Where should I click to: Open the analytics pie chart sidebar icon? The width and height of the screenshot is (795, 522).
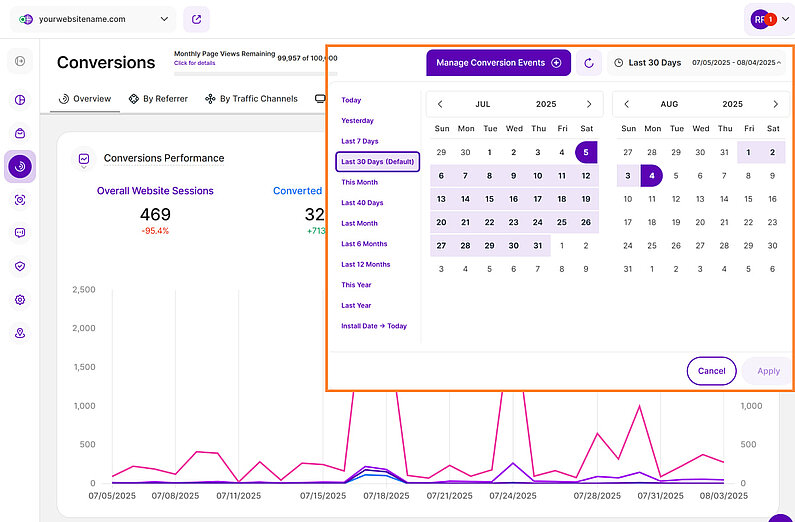point(20,99)
